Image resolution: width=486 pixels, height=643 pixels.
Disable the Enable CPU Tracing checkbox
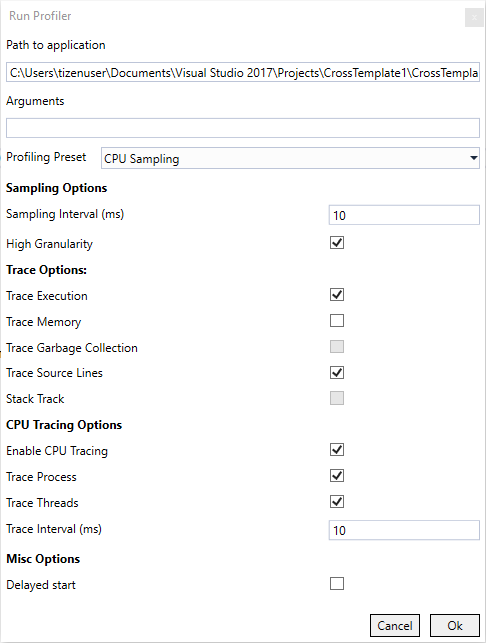click(337, 450)
